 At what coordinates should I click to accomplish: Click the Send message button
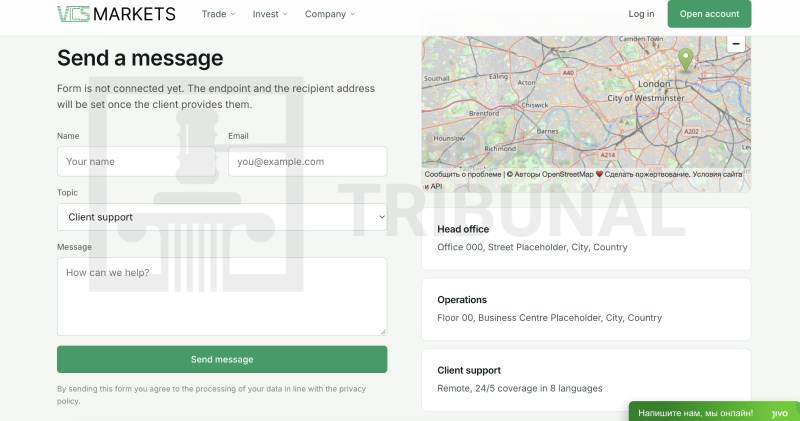(222, 359)
